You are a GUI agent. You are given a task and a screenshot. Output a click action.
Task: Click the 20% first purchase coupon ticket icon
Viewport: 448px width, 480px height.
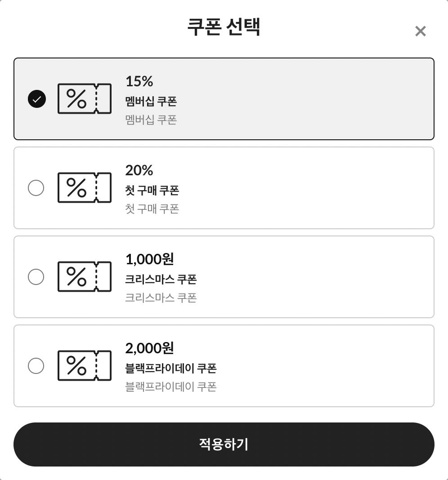[84, 188]
